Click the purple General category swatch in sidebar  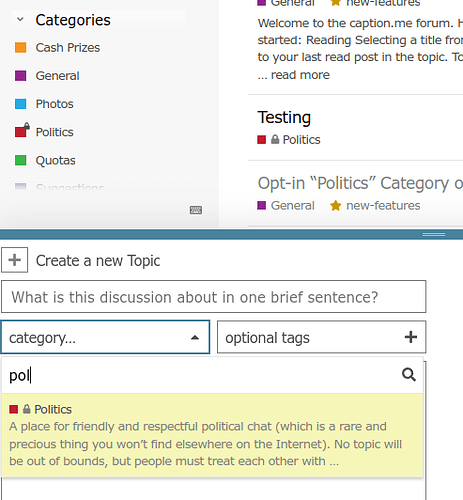click(x=20, y=76)
